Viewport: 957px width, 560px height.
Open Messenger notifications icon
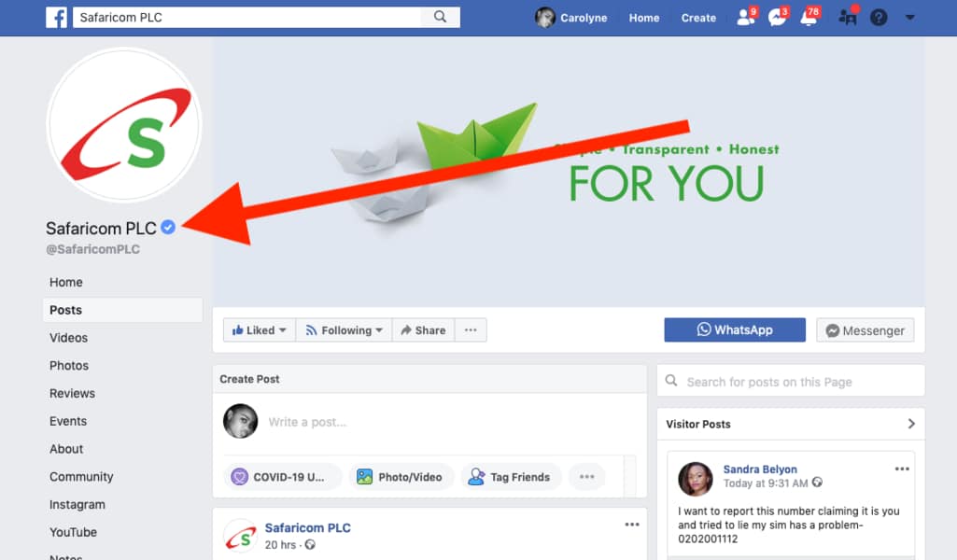[777, 17]
